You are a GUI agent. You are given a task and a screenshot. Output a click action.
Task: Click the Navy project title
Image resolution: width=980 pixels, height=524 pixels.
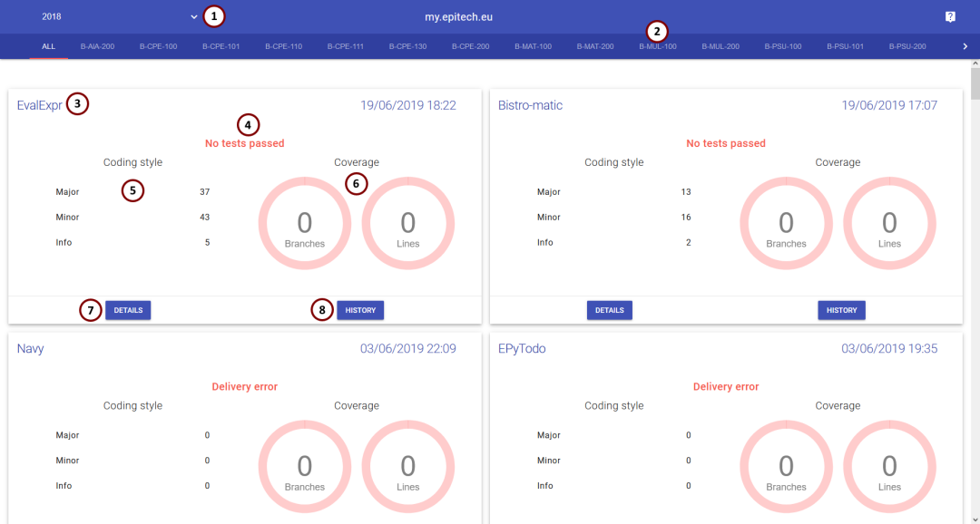[x=30, y=348]
